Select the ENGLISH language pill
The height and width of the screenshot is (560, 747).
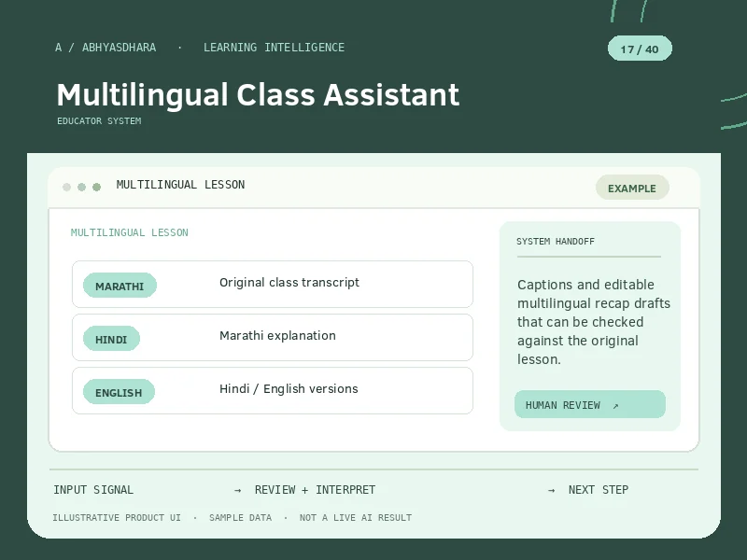pyautogui.click(x=119, y=392)
